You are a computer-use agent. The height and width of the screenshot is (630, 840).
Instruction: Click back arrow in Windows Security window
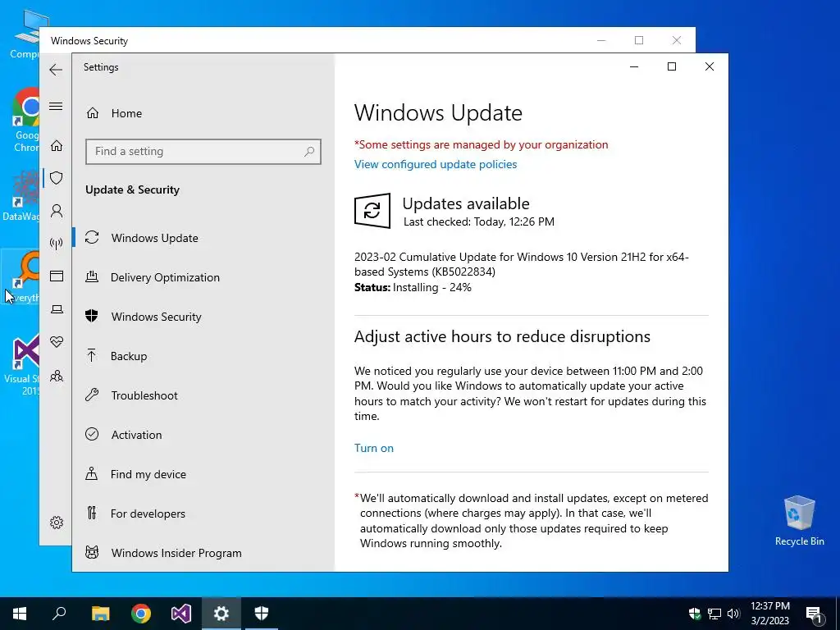[x=56, y=70]
